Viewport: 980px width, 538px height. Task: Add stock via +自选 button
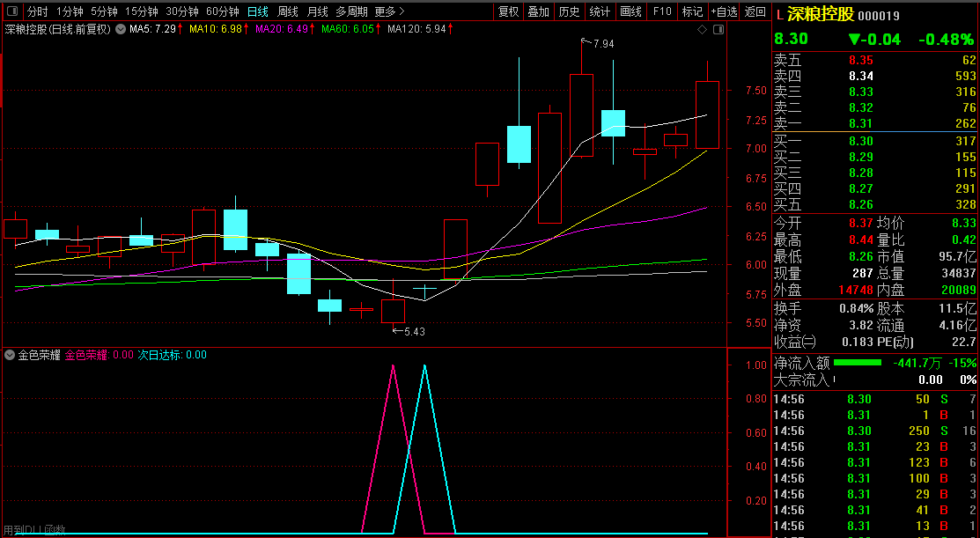coord(724,11)
